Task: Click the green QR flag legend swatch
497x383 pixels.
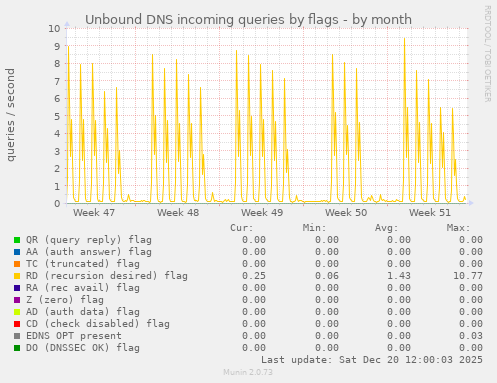Action: pyautogui.click(x=17, y=240)
